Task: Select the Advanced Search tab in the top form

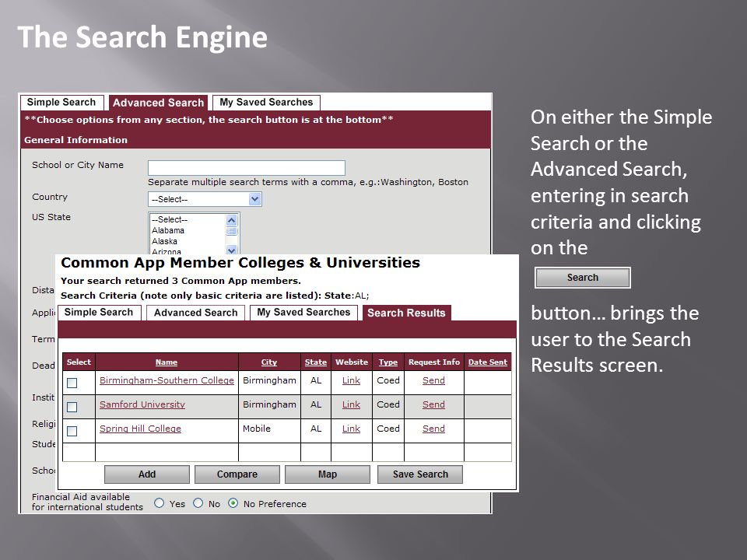Action: click(158, 103)
